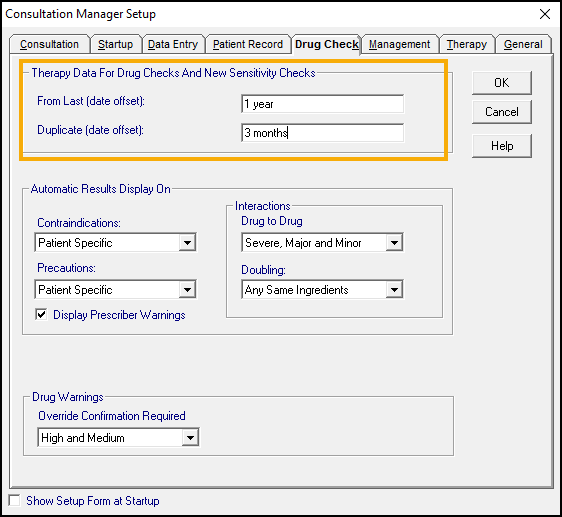
Task: Go to the Patient Record tab
Action: 248,44
